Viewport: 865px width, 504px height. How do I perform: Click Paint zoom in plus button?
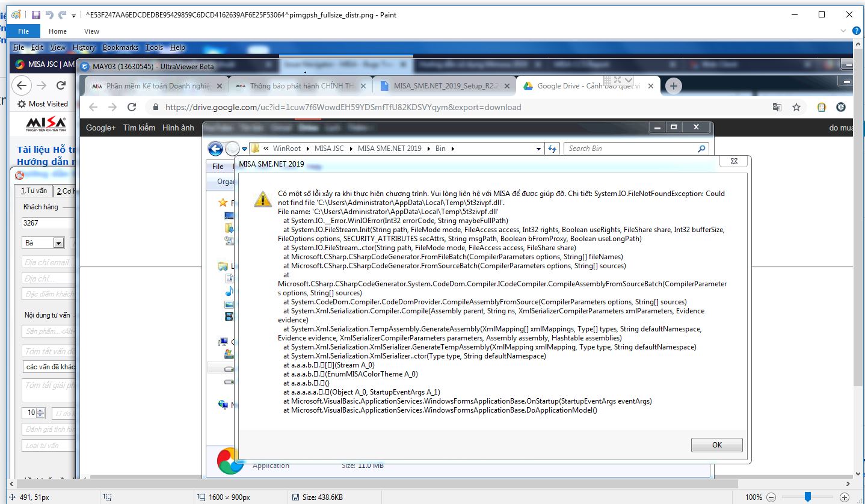tap(845, 497)
